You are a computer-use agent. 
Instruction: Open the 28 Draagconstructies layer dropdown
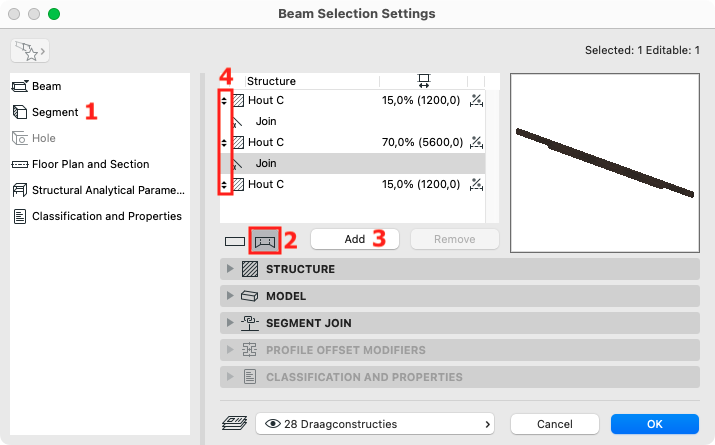pyautogui.click(x=375, y=424)
